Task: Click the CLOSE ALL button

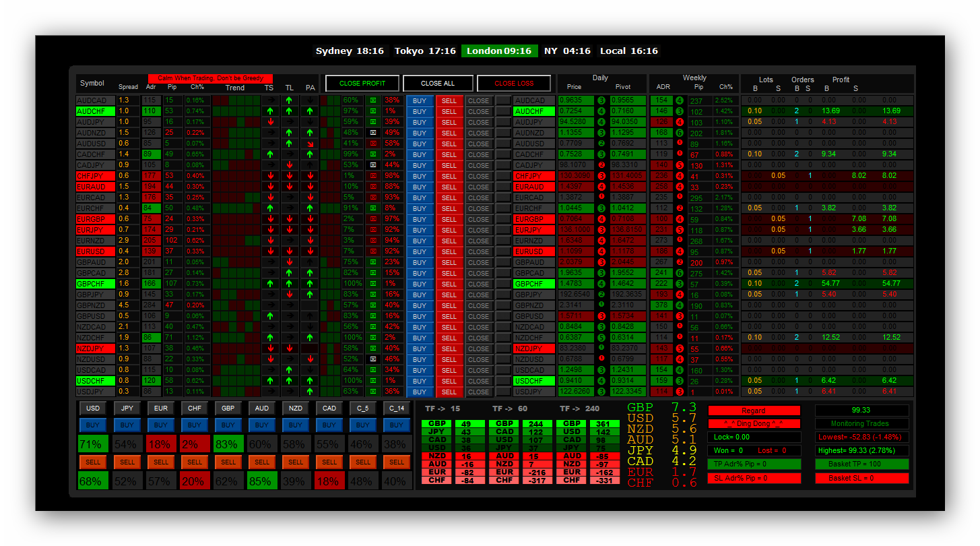Action: [x=438, y=84]
